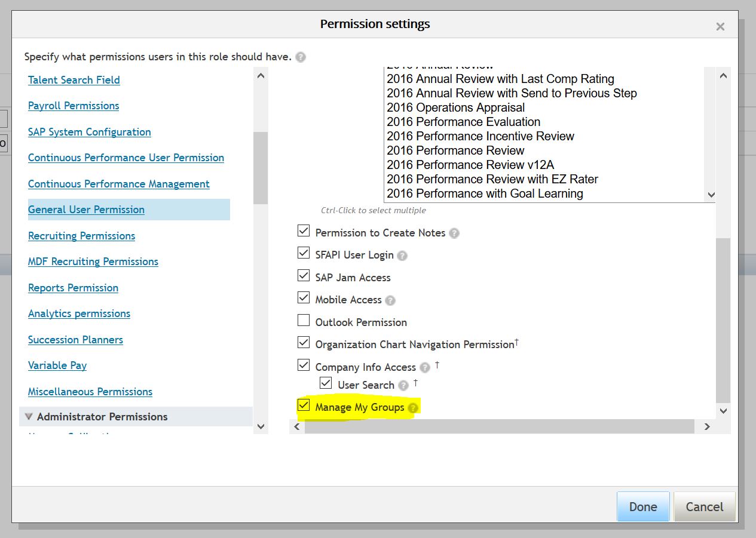Close the Permission settings dialog with X
This screenshot has width=756, height=538.
click(720, 26)
